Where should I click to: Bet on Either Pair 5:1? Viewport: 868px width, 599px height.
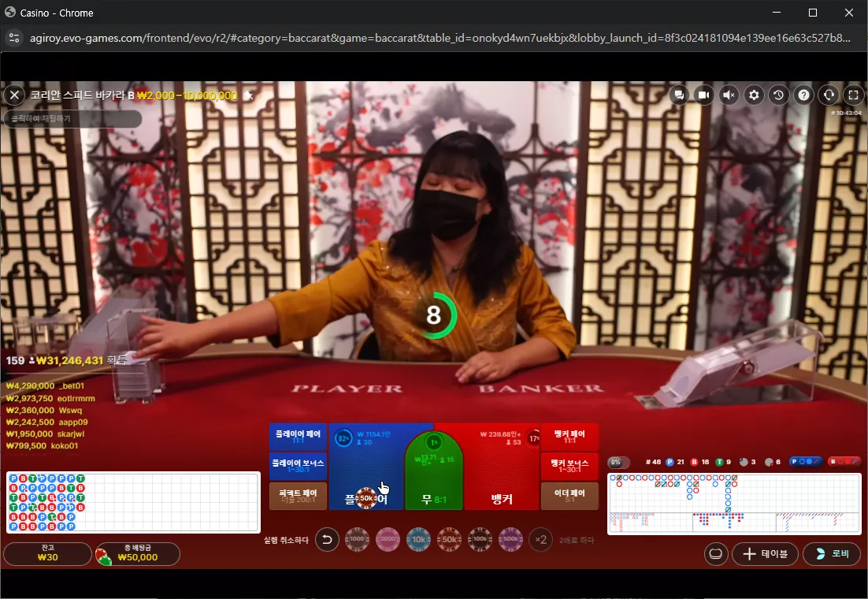569,496
